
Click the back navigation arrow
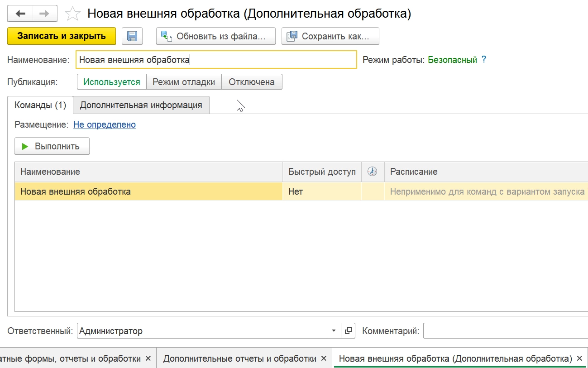tap(20, 14)
